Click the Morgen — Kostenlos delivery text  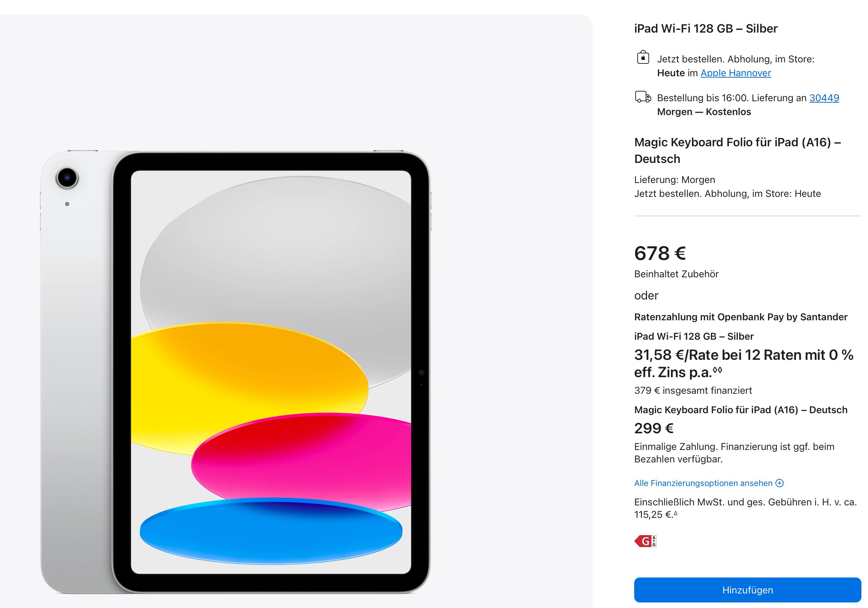point(704,112)
